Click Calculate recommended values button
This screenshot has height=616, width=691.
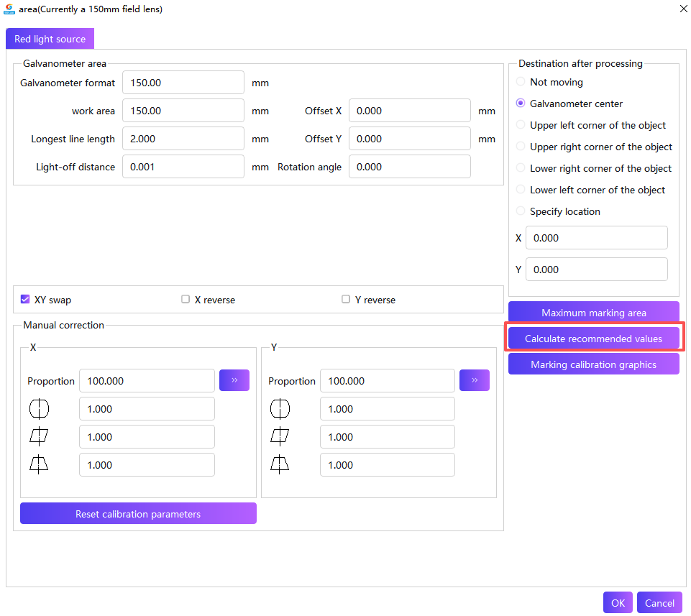(x=594, y=339)
